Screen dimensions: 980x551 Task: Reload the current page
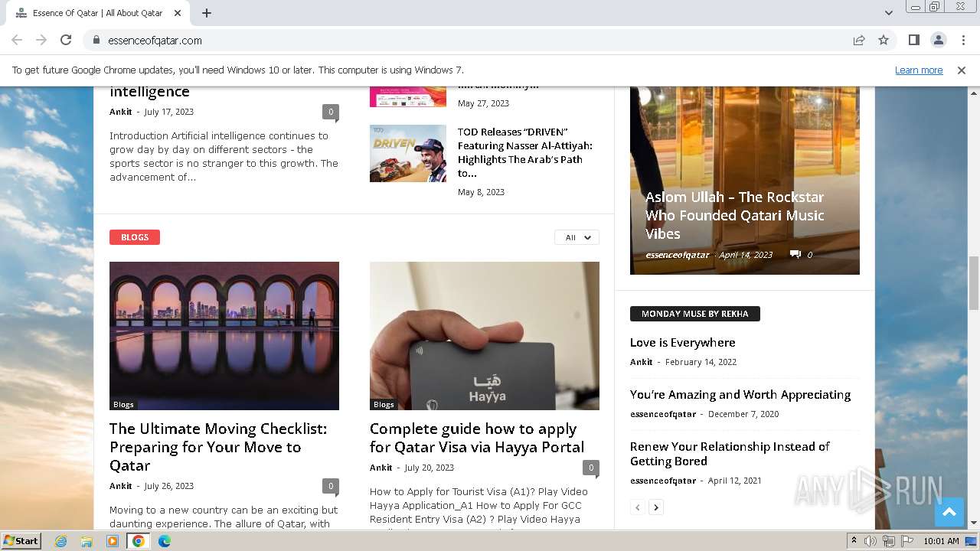tap(66, 40)
